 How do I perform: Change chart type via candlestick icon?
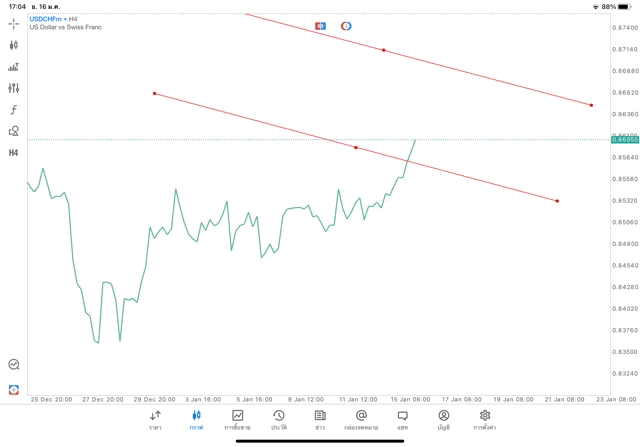pos(14,45)
